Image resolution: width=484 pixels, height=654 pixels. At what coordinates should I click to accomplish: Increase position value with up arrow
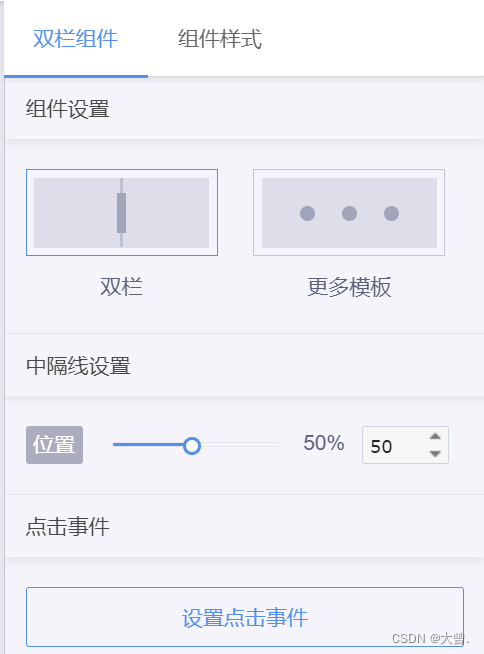435,436
